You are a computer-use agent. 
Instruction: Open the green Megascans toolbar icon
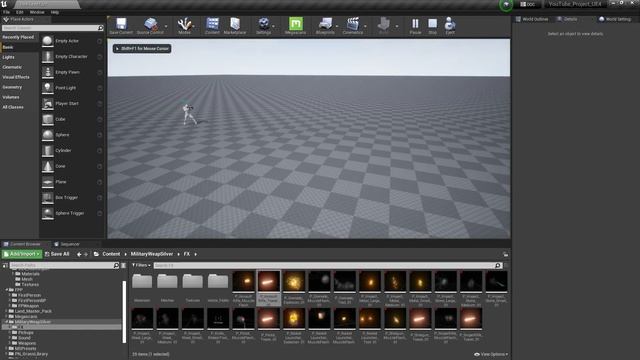click(x=296, y=24)
